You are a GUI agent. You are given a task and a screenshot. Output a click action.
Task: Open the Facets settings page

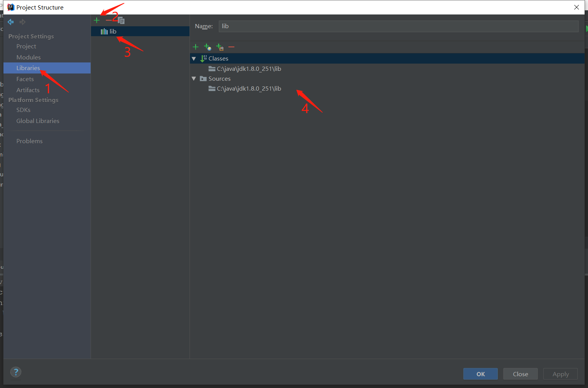pyautogui.click(x=25, y=79)
